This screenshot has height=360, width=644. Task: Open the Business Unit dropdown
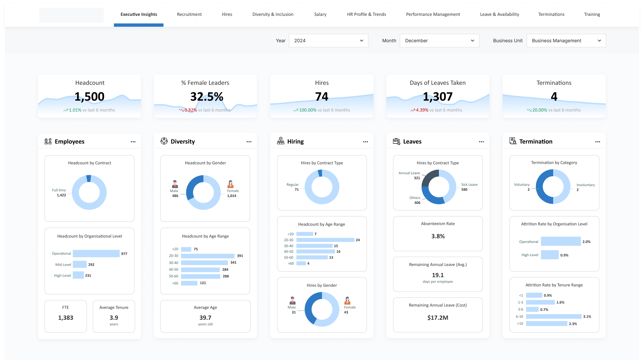coord(566,40)
